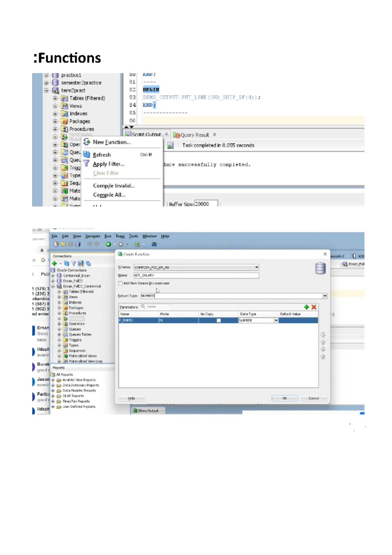Click the Undo toolbar icon
The width and height of the screenshot is (392, 555).
click(89, 244)
